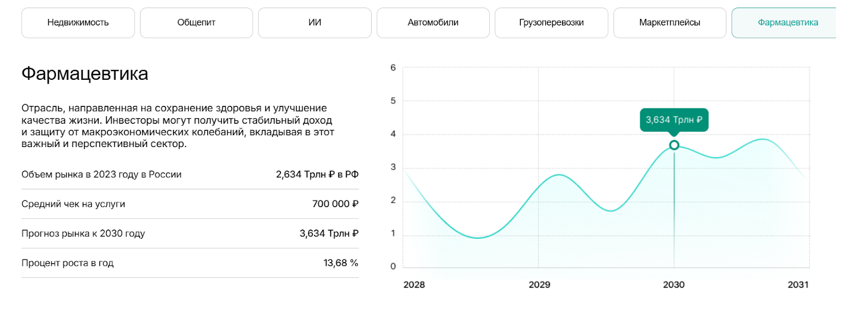Select the active Фармацевтика tab
Viewport: 868px width, 312px height.
click(787, 23)
